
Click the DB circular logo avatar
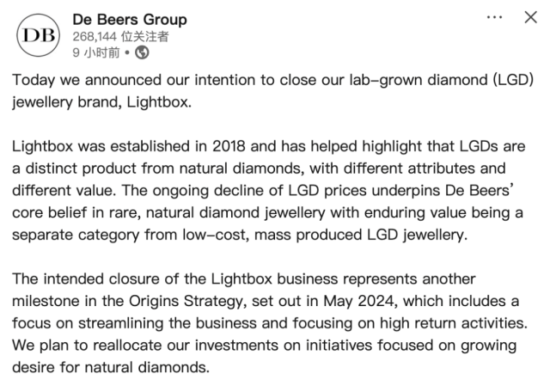pyautogui.click(x=38, y=35)
